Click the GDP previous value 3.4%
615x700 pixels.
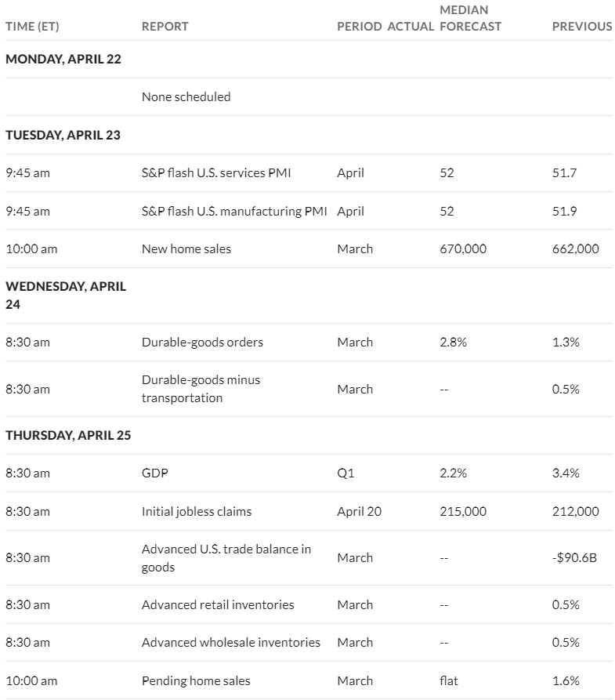(566, 473)
